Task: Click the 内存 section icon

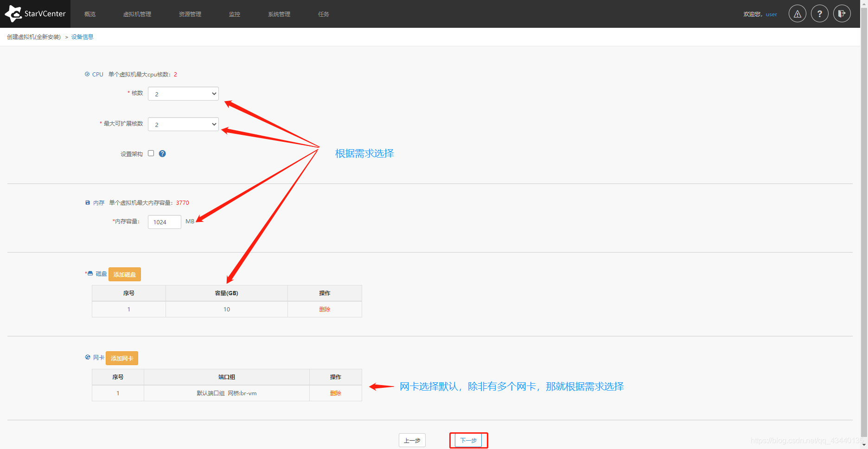Action: tap(88, 202)
